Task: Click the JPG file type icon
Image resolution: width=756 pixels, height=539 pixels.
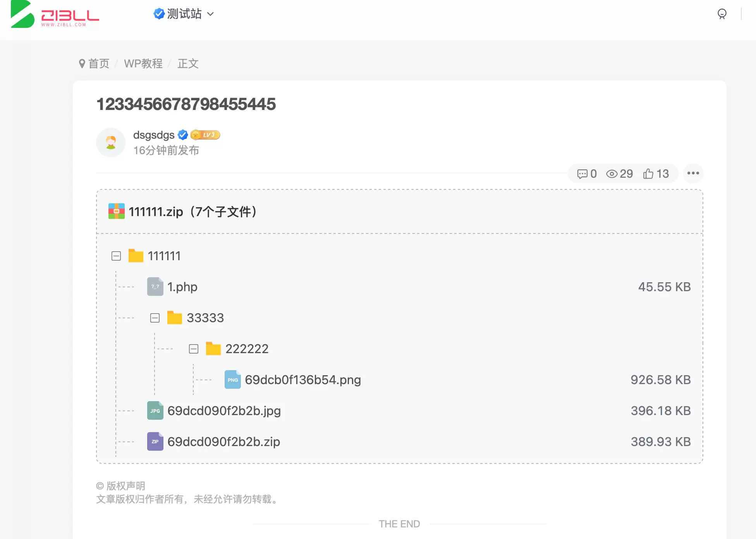Action: pos(155,410)
